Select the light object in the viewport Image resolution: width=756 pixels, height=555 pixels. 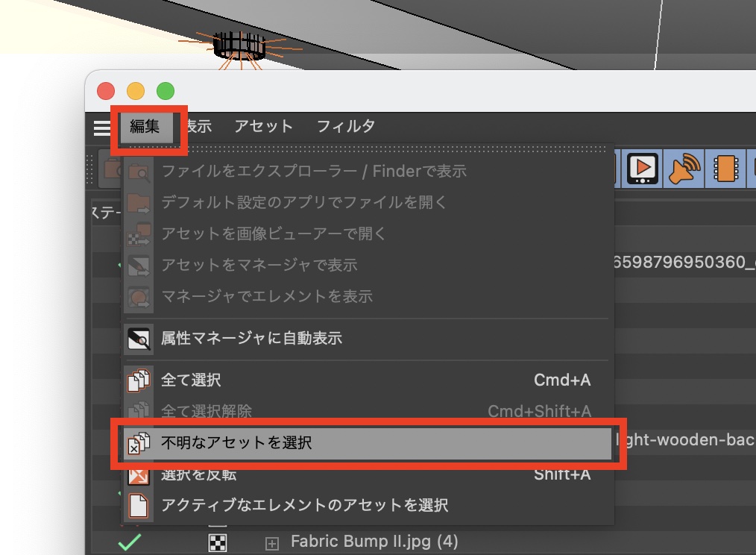(239, 46)
